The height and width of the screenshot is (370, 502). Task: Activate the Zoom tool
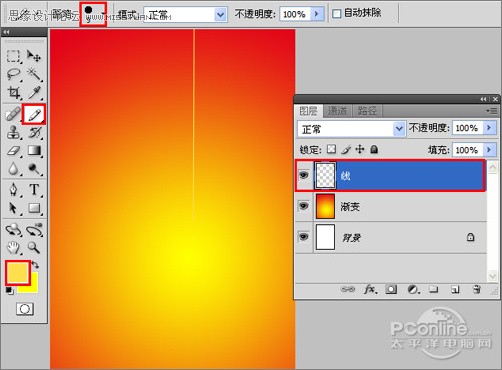tap(34, 248)
